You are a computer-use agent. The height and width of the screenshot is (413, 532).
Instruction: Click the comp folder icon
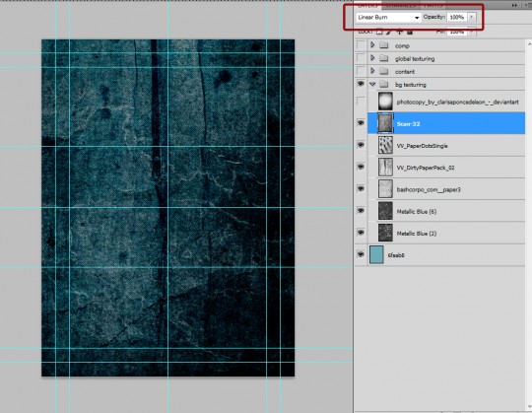[384, 45]
